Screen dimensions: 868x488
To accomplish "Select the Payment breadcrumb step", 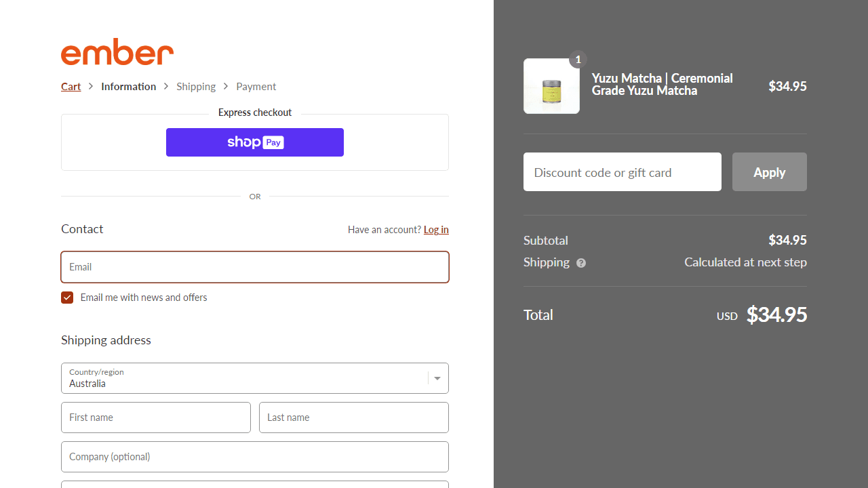I will click(256, 87).
